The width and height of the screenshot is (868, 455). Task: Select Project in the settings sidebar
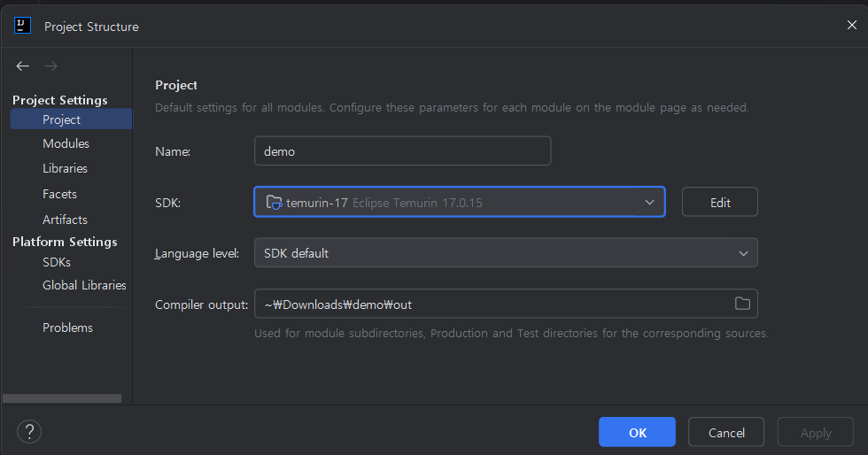61,120
